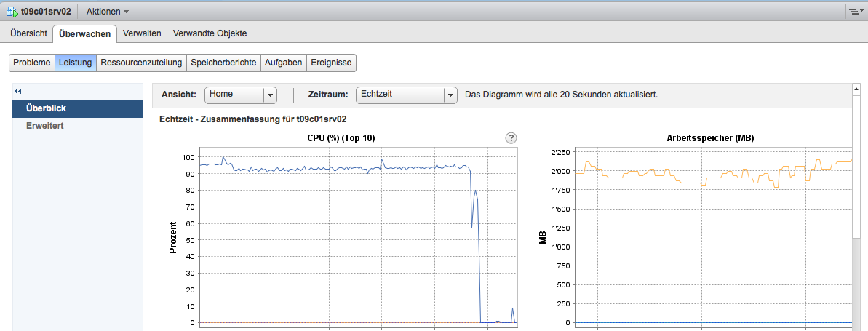Screen dimensions: 868x331
Task: Show the Ereignisse sub-tab
Action: [331, 63]
